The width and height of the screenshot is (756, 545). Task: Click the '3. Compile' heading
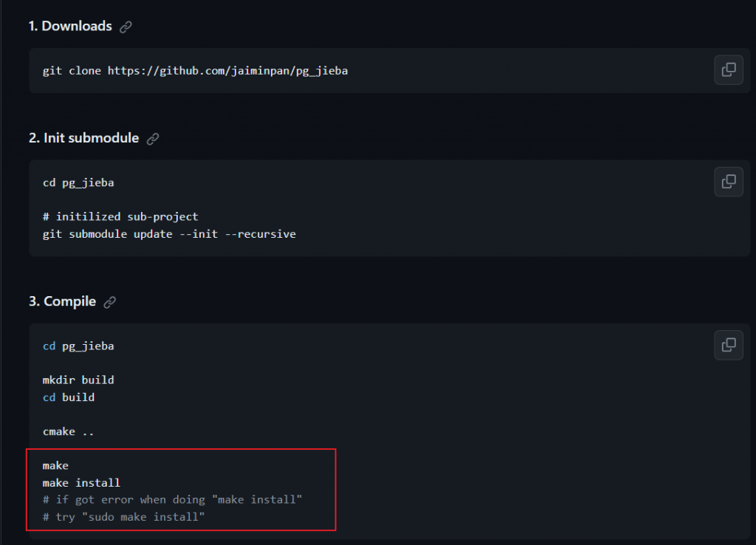point(63,301)
